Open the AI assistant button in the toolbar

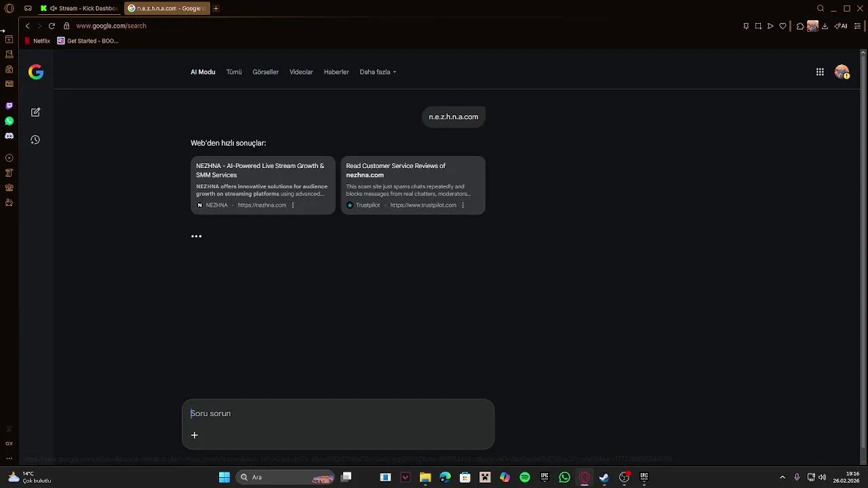point(841,26)
